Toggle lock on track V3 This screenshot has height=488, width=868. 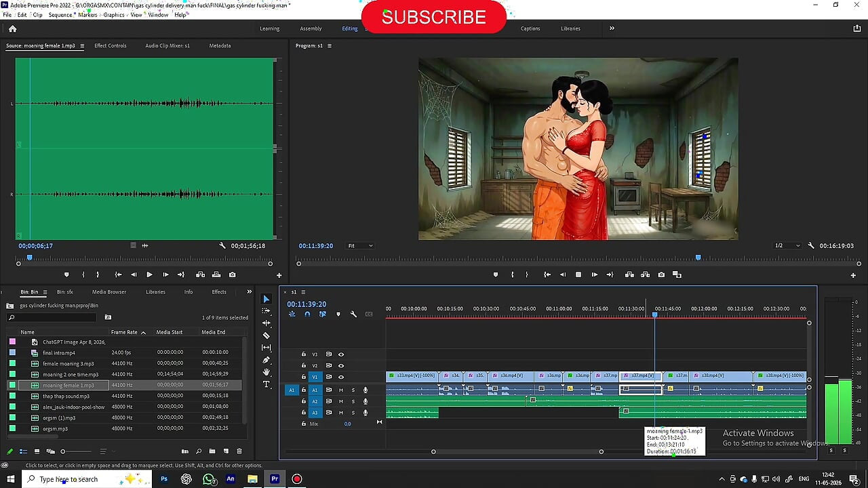click(304, 354)
